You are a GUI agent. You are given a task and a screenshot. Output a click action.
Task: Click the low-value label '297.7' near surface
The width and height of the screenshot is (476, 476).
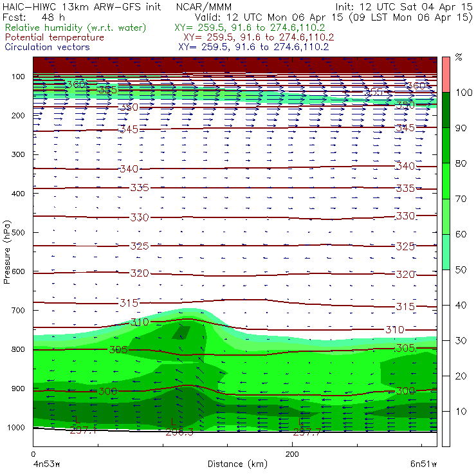click(307, 432)
